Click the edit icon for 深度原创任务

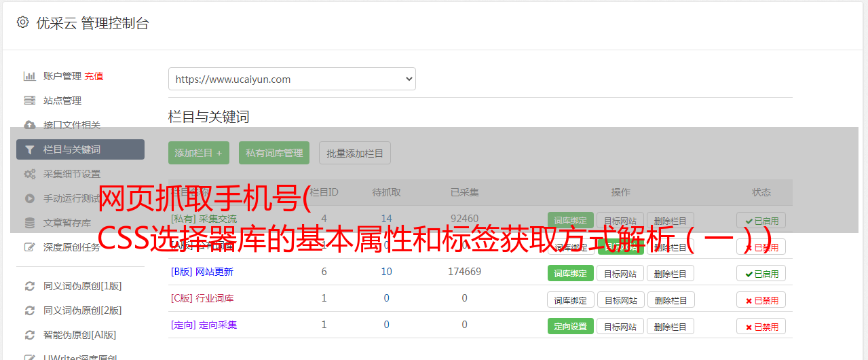30,247
